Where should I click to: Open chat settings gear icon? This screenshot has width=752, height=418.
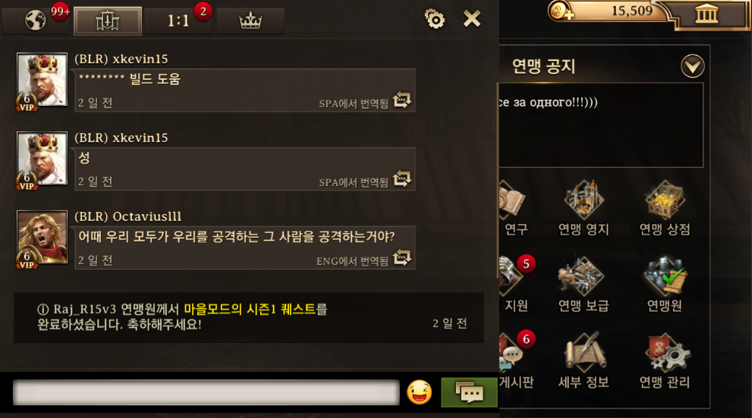(x=435, y=19)
